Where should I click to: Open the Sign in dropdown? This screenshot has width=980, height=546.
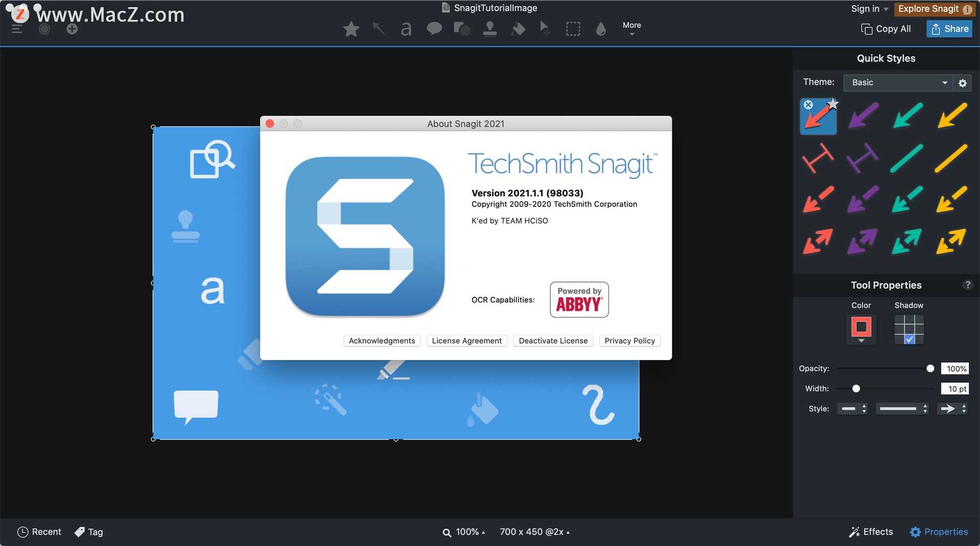pyautogui.click(x=869, y=9)
